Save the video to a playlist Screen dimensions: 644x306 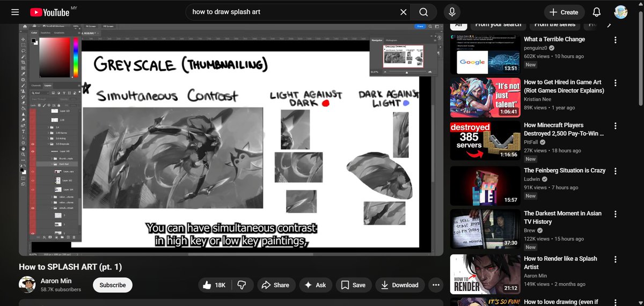tap(353, 285)
